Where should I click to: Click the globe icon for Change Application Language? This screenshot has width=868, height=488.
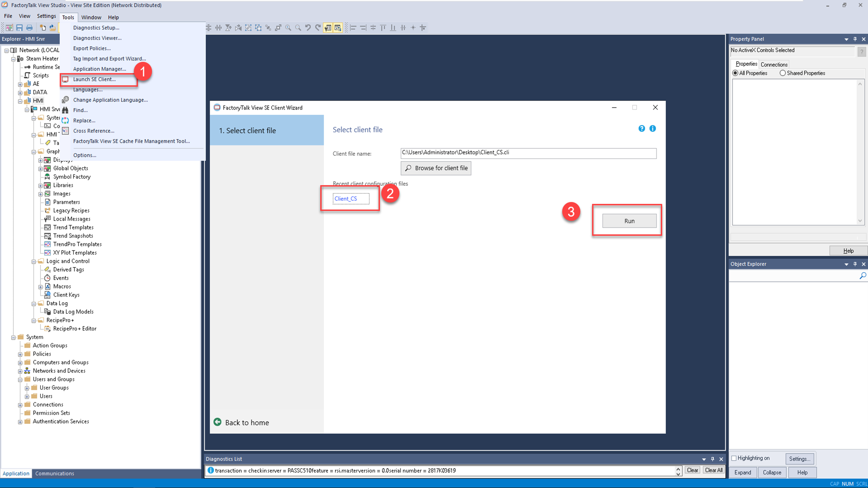[x=65, y=99]
